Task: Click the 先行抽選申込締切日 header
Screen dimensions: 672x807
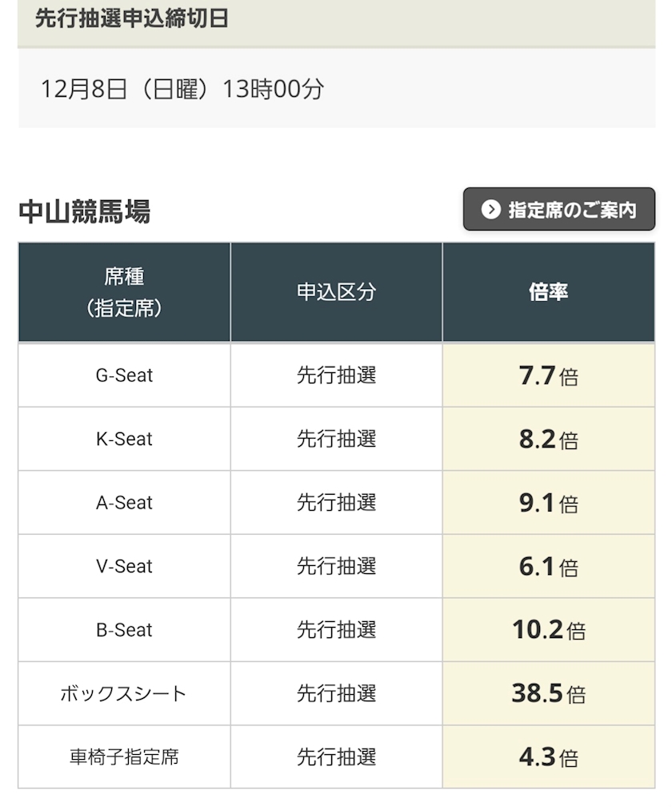Action: (x=132, y=19)
